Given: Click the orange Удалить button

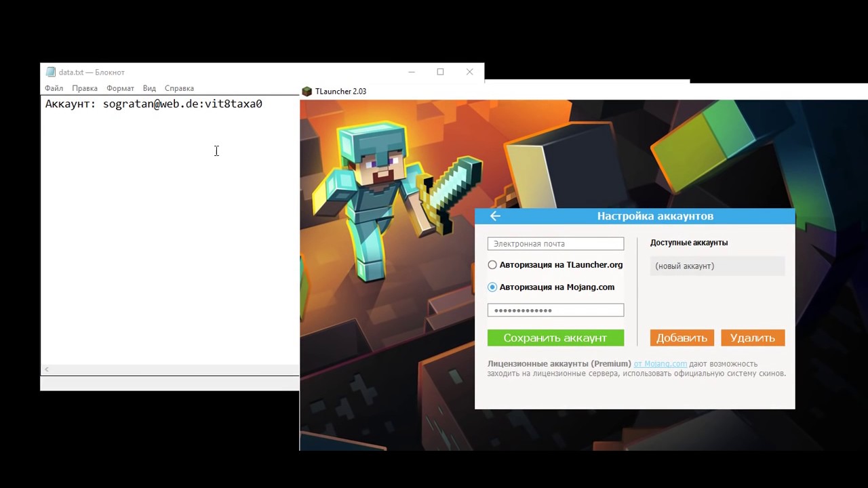Looking at the screenshot, I should tap(753, 338).
